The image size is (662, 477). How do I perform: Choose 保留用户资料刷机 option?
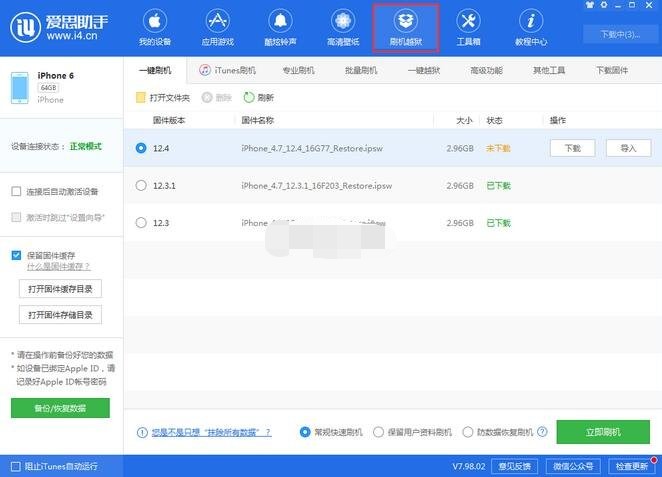(379, 432)
